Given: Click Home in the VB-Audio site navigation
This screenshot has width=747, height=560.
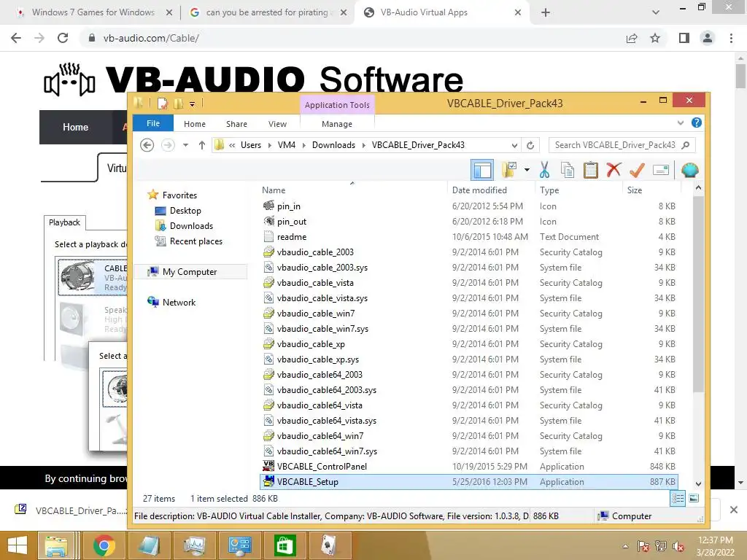Looking at the screenshot, I should [x=75, y=127].
